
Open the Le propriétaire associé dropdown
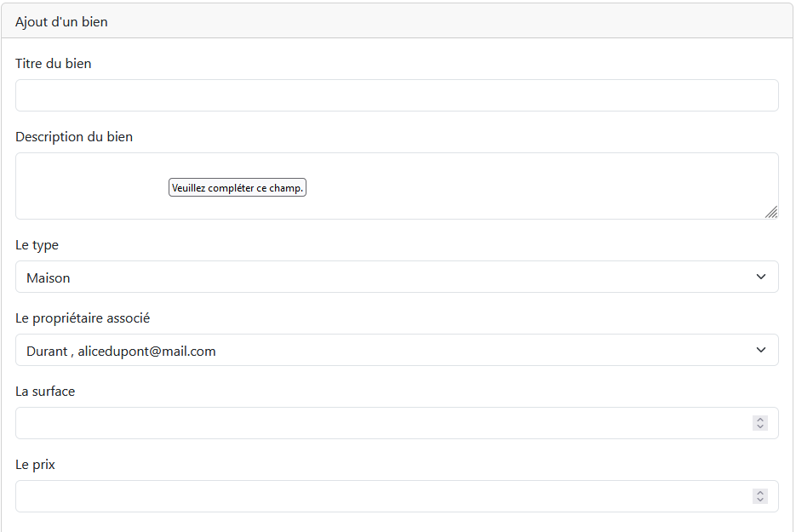(397, 350)
